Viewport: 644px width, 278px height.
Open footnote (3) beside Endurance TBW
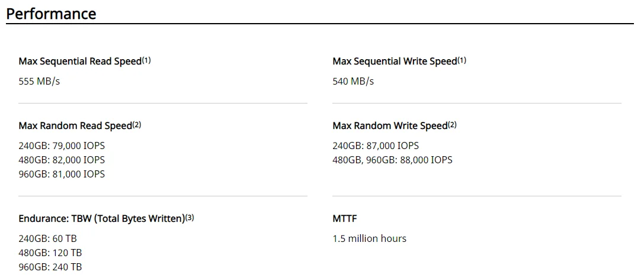[x=190, y=218]
